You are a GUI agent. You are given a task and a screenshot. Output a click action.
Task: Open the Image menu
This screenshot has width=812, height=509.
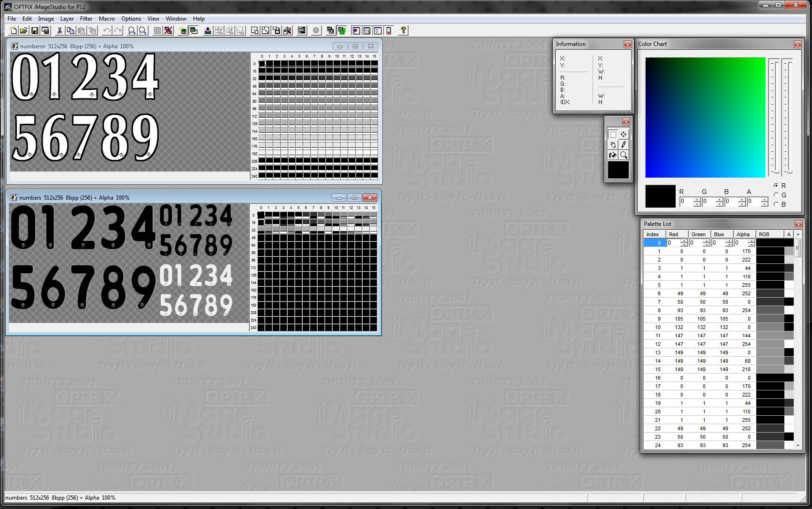click(x=46, y=19)
